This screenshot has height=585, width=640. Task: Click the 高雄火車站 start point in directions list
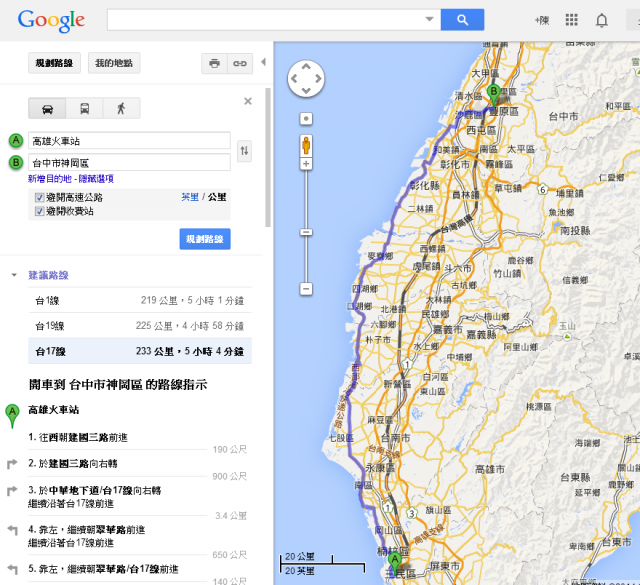click(x=53, y=409)
